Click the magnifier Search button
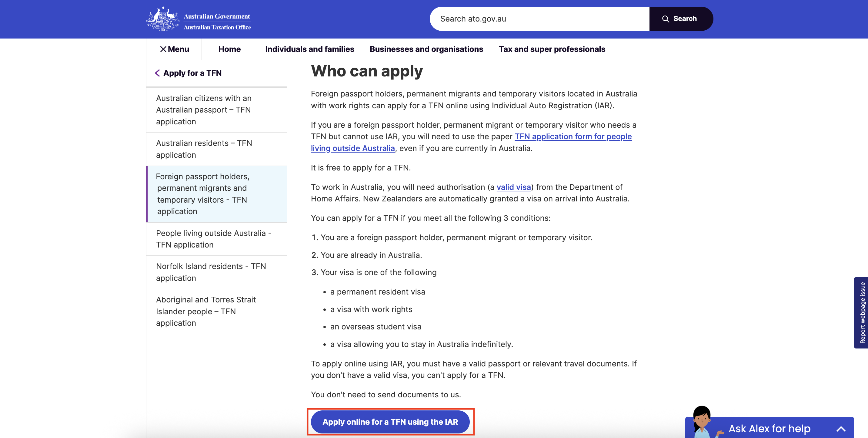 point(680,19)
